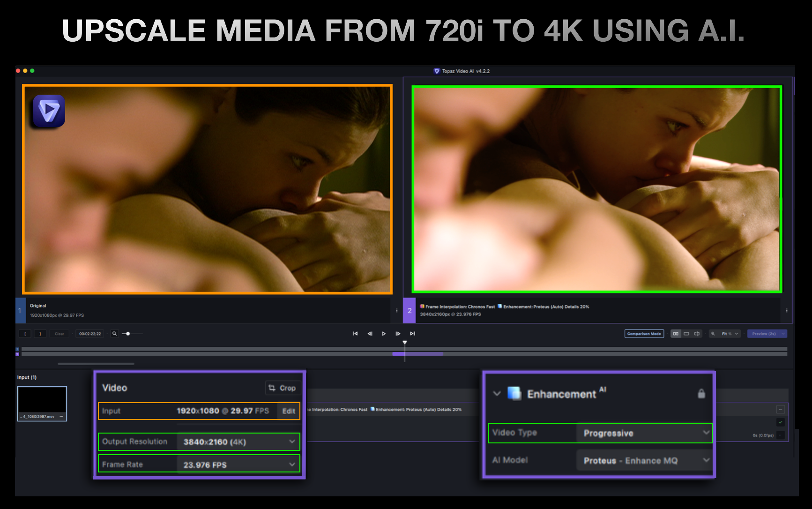Step back one frame
Viewport: 812px width, 509px height.
click(370, 334)
